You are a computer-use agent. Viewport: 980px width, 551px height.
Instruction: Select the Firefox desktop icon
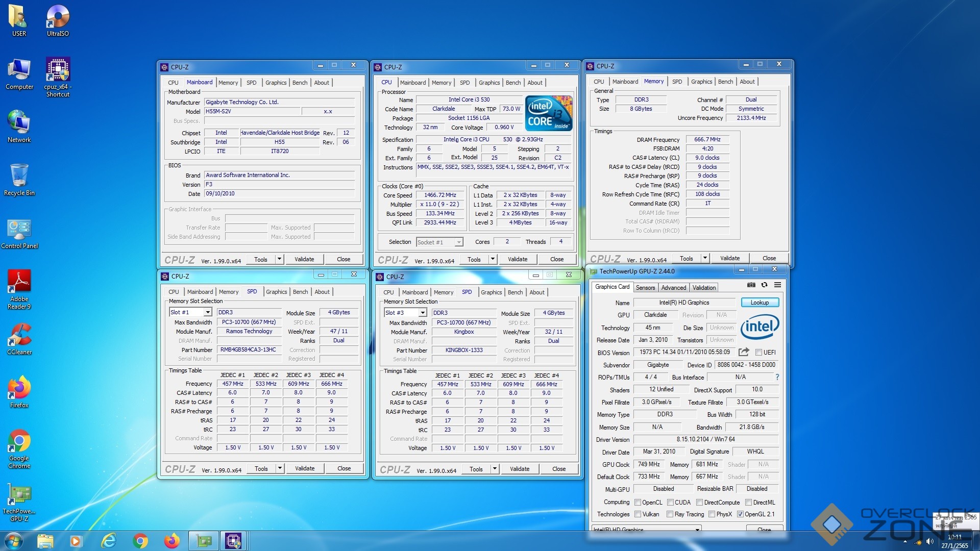(19, 392)
